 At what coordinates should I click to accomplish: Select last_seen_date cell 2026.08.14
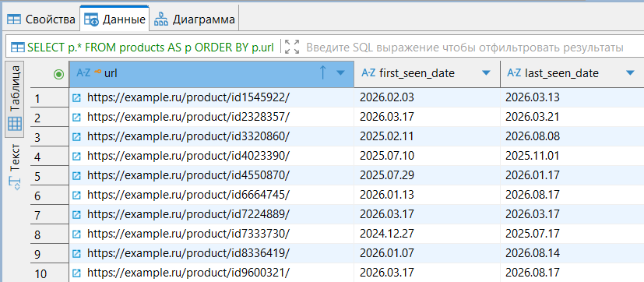coord(572,253)
